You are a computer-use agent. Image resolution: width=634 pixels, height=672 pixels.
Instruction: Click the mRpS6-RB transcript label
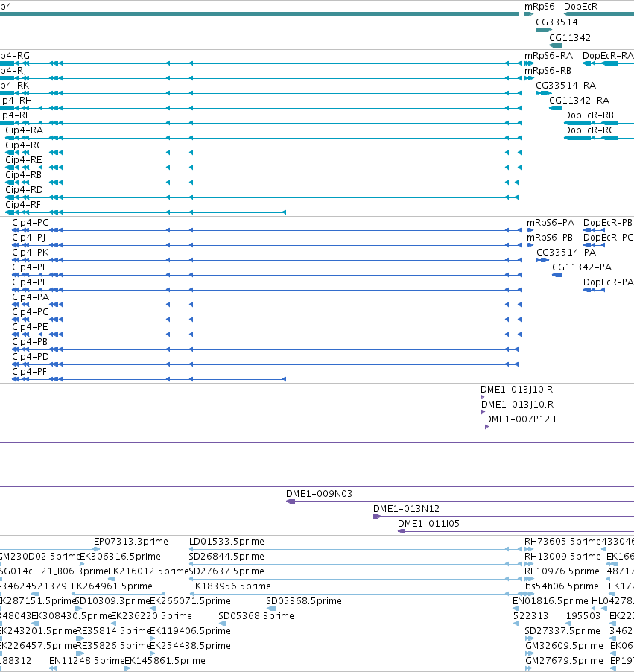[548, 71]
